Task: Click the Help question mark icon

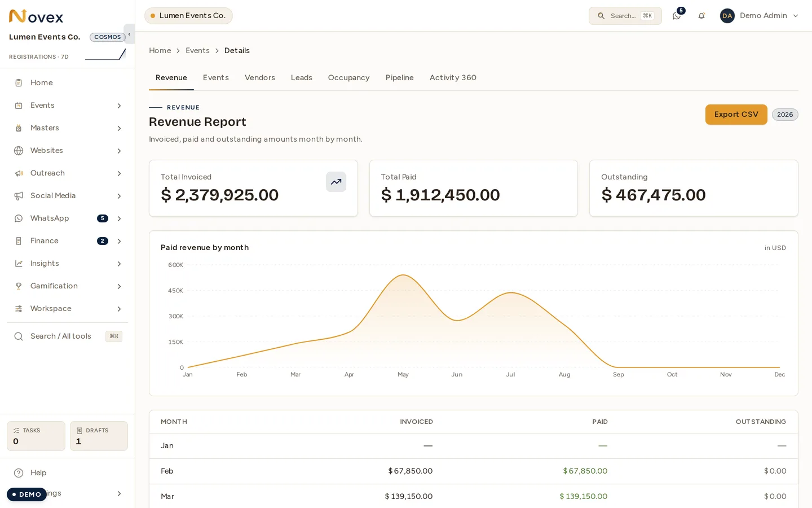Action: (x=19, y=473)
